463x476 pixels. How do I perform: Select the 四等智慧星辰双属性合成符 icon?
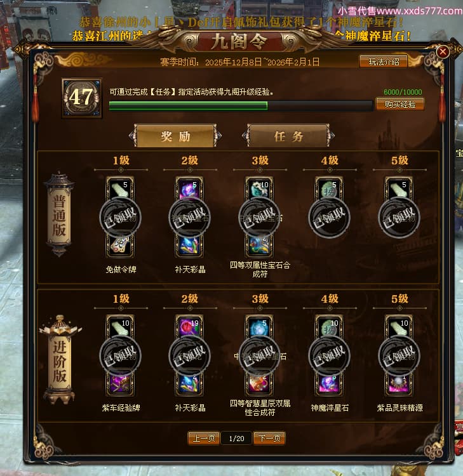tap(259, 385)
